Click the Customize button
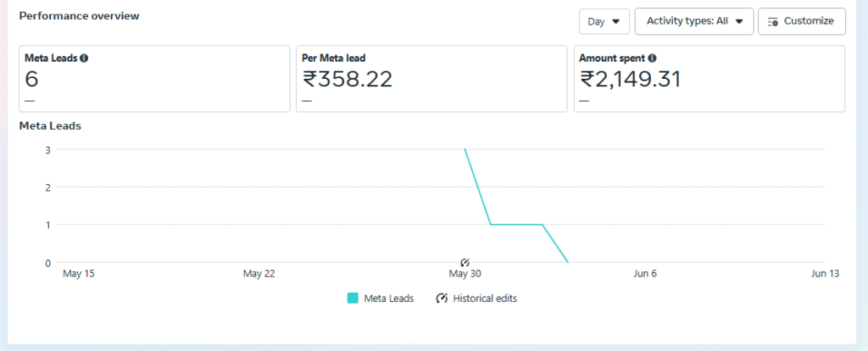 [x=801, y=21]
